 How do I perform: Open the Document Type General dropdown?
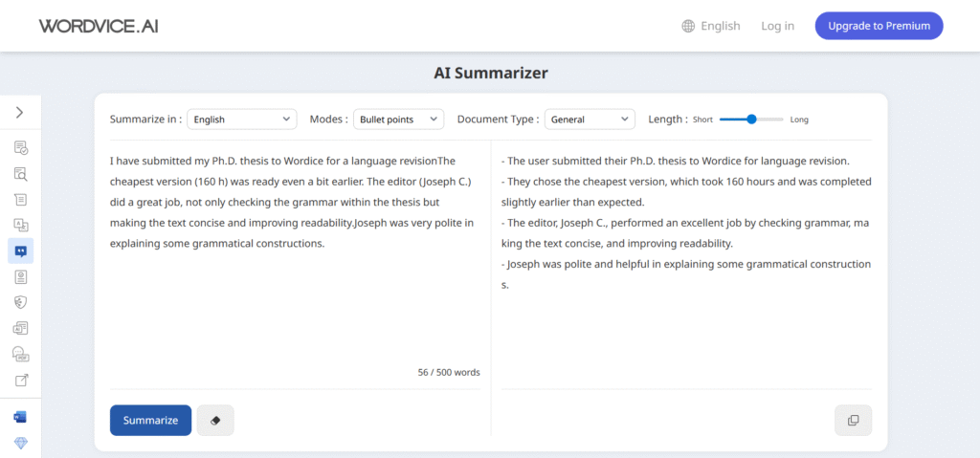point(590,120)
